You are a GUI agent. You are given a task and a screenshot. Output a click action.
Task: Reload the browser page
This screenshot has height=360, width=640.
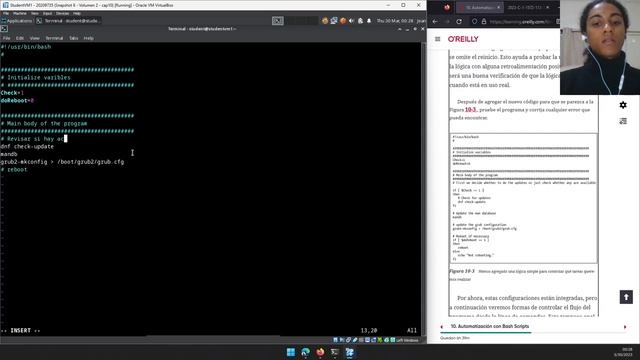459,22
